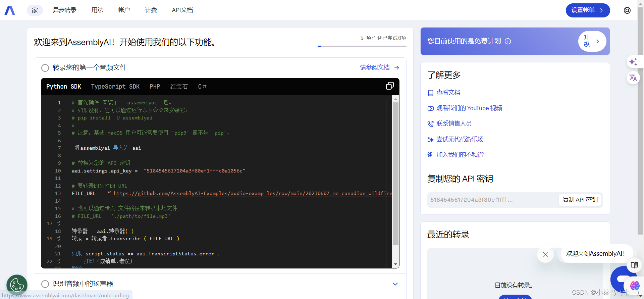The width and height of the screenshot is (644, 299).
Task: Open the 查看文档 link
Action: pyautogui.click(x=448, y=93)
